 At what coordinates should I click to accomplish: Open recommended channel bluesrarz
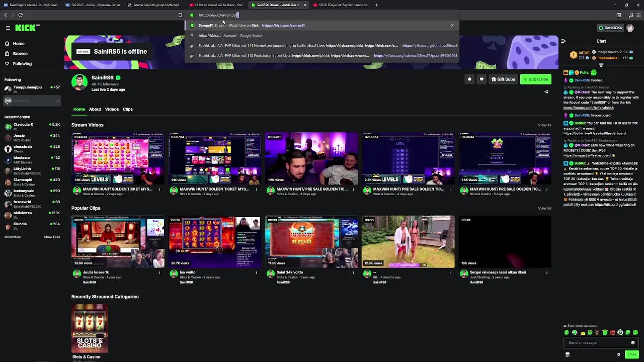(x=32, y=159)
